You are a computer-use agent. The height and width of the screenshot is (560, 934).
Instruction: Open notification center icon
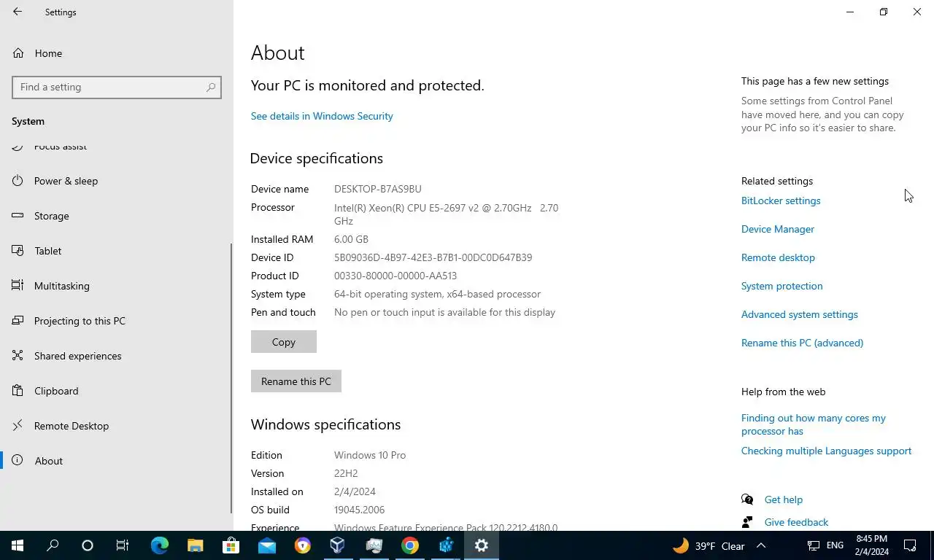(910, 545)
